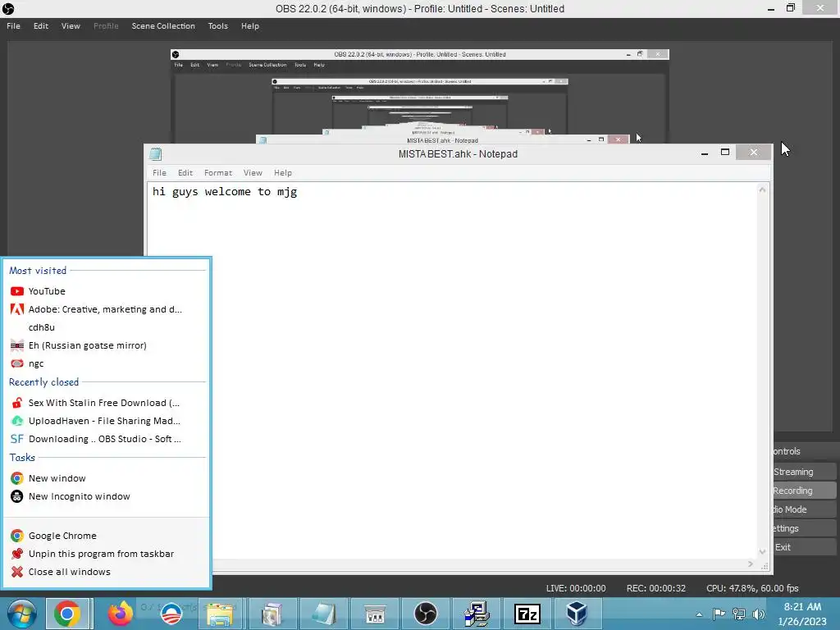Open the Windows Start button
This screenshot has width=840, height=630.
(x=21, y=614)
